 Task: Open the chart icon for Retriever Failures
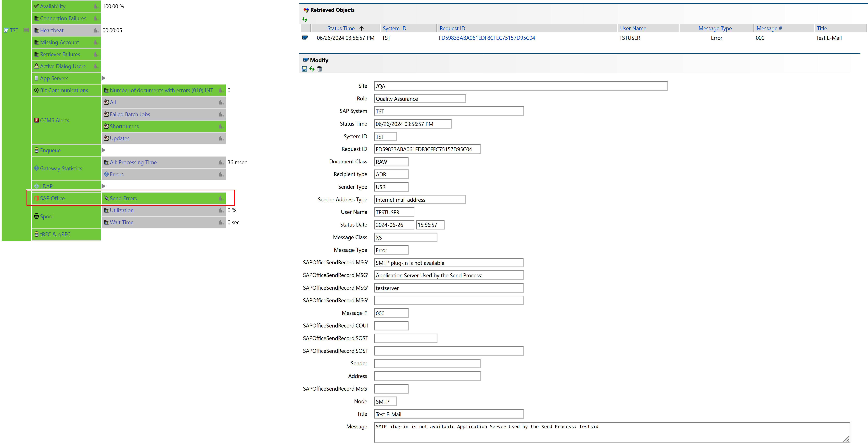pyautogui.click(x=96, y=55)
